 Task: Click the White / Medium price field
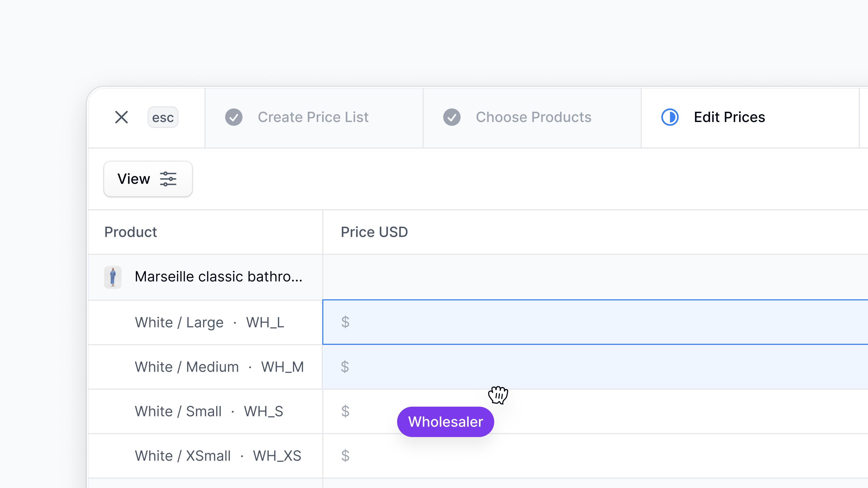click(x=595, y=367)
